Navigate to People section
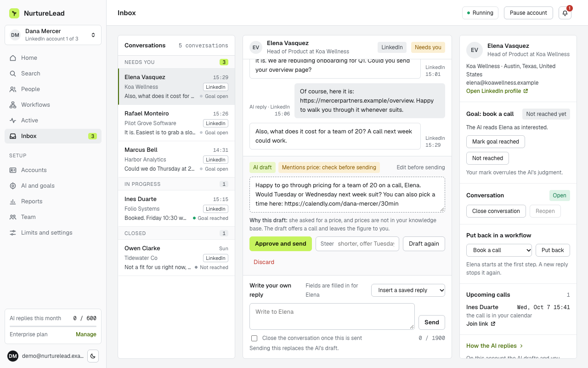 (53, 89)
